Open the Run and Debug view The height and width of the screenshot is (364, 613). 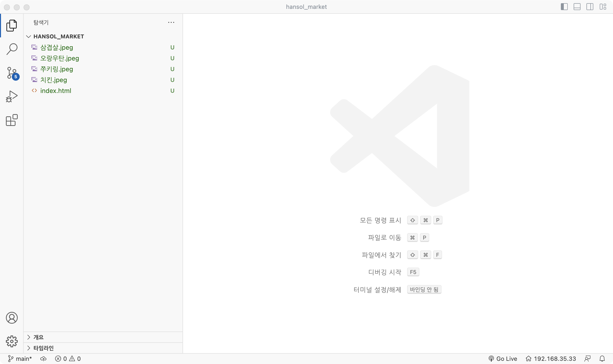pos(12,96)
